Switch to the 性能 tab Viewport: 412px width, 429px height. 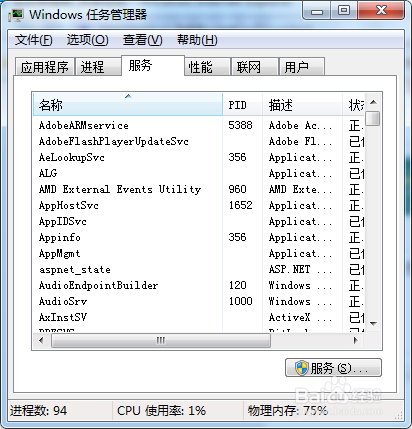(207, 67)
